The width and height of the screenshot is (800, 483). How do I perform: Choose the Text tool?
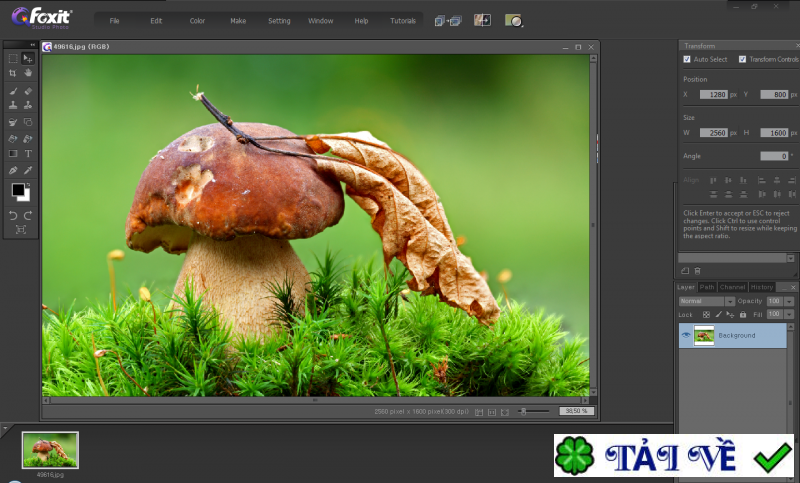point(28,154)
